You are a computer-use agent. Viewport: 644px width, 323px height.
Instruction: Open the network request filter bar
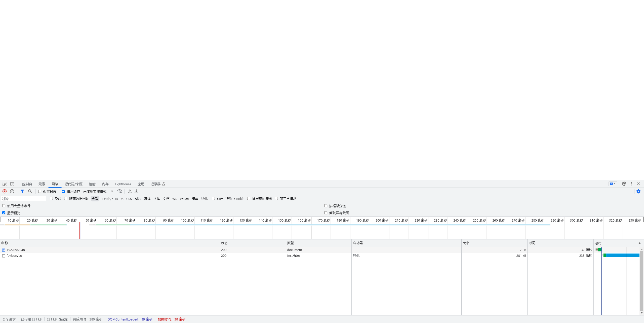pyautogui.click(x=22, y=191)
